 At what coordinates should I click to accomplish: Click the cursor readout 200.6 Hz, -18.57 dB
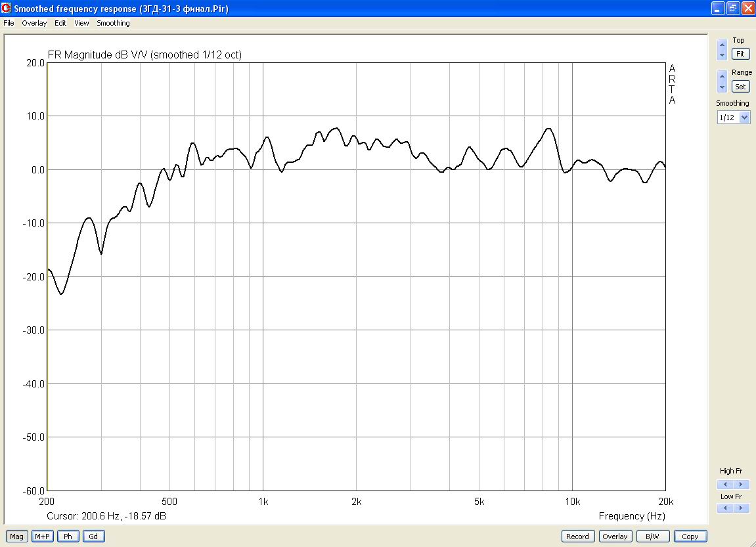[106, 516]
